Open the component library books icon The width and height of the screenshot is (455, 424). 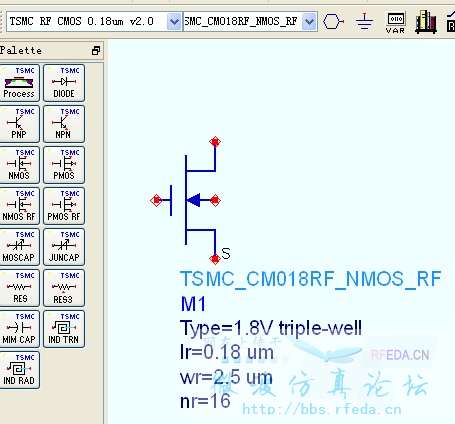click(x=426, y=22)
